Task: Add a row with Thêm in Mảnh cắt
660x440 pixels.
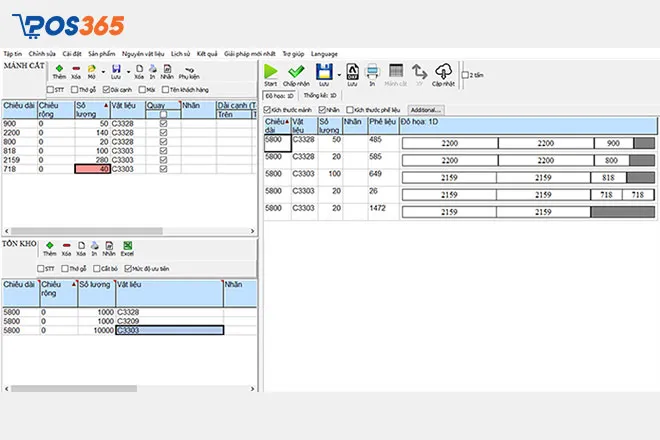Action: point(59,70)
